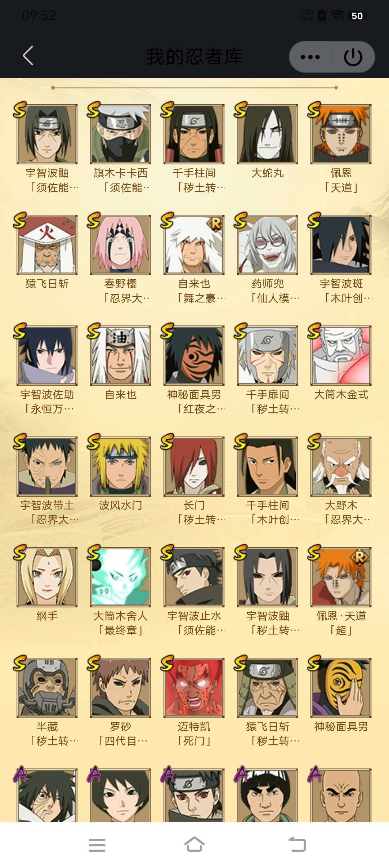Open the 大筒木舍人「最终章」glowing portrait
389x868 pixels.
(121, 577)
